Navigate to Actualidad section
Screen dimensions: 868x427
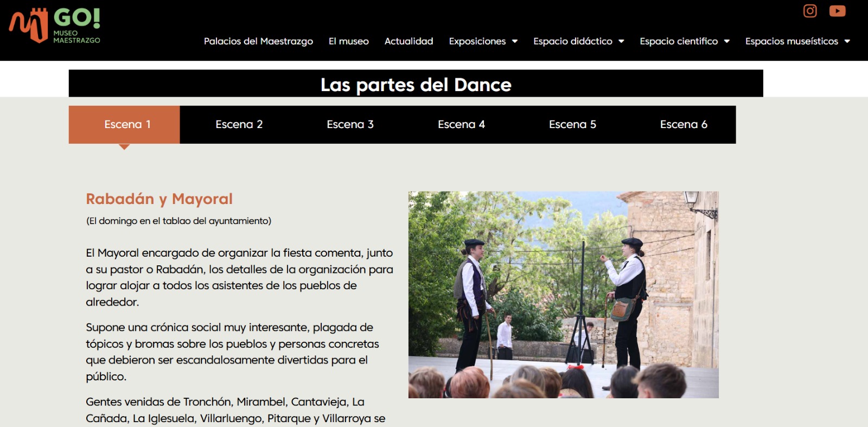409,41
